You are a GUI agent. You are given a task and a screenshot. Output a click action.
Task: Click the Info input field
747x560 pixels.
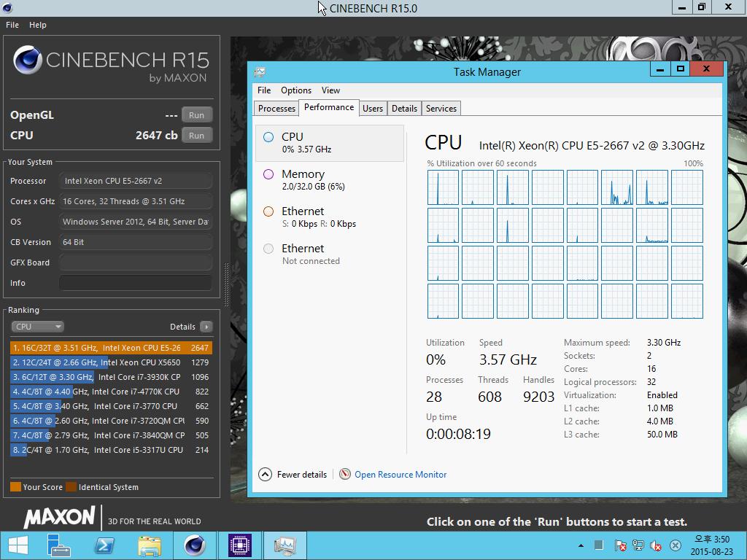pos(136,283)
